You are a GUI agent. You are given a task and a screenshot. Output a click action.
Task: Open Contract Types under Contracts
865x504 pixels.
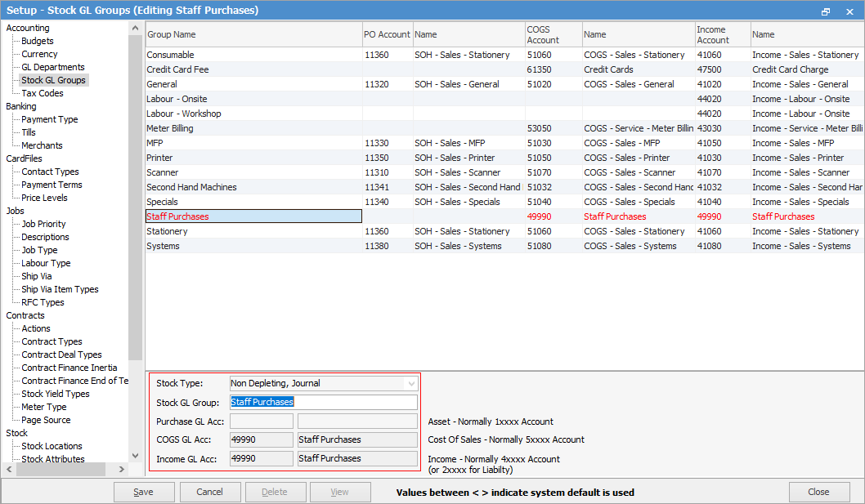pos(52,341)
